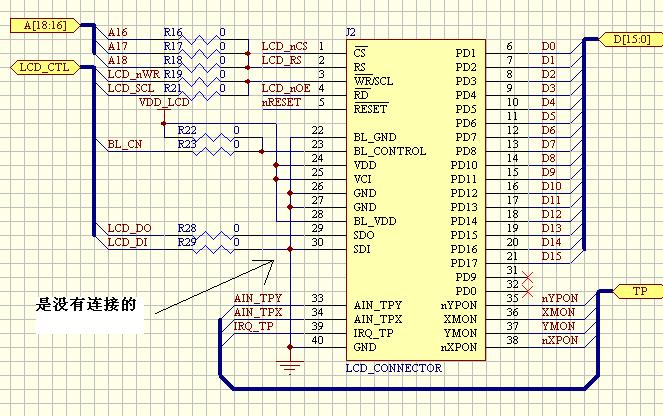Screen dimensions: 663x416
Task: Select the J2 component designator
Action: [350, 33]
